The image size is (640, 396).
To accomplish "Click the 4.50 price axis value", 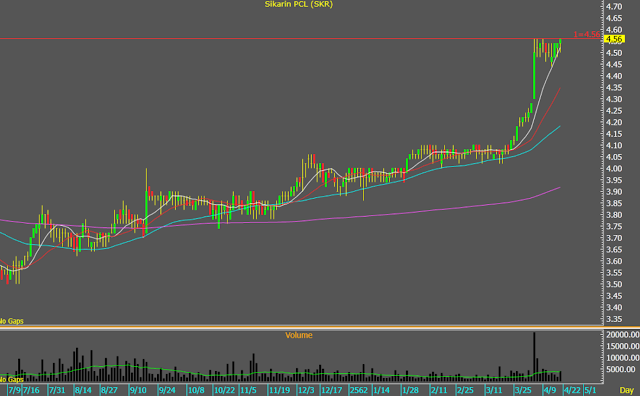I will click(x=614, y=53).
